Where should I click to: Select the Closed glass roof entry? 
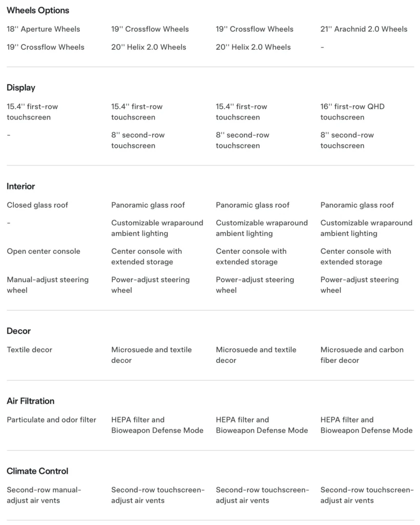coord(37,205)
